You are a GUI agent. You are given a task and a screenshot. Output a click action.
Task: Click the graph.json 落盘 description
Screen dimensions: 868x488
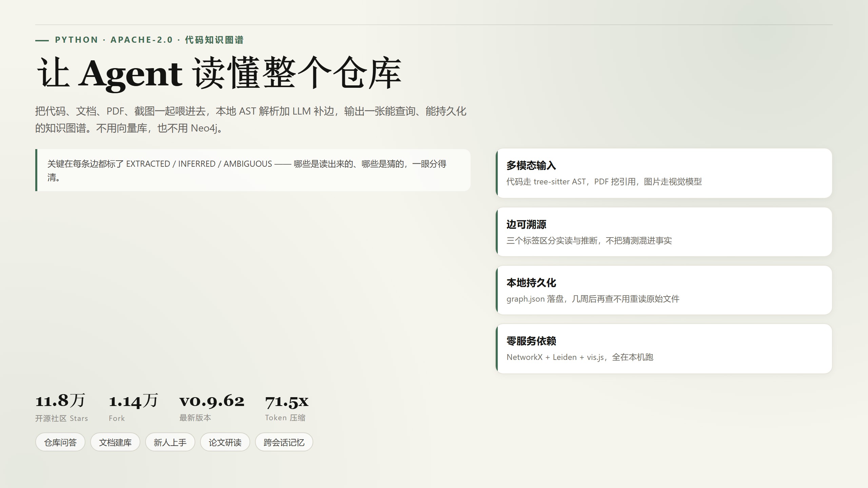(x=593, y=299)
